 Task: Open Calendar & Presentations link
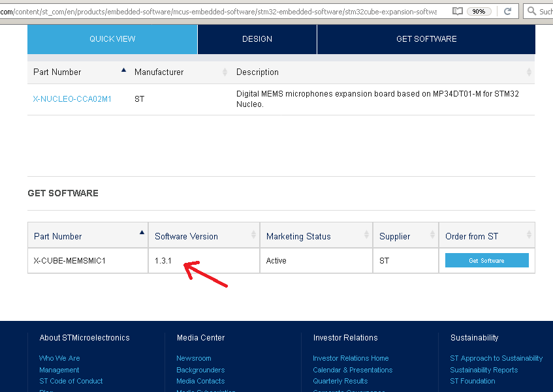tap(353, 370)
